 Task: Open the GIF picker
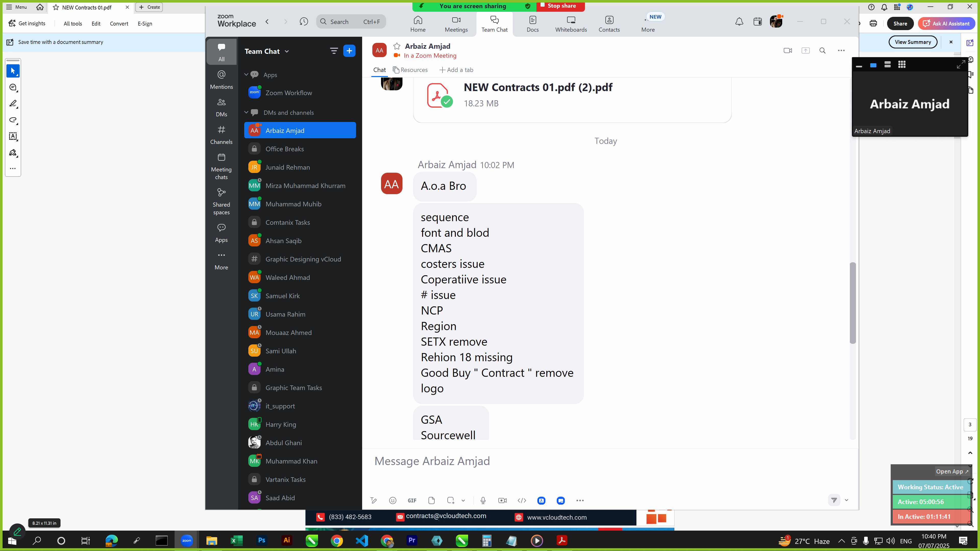(x=412, y=500)
